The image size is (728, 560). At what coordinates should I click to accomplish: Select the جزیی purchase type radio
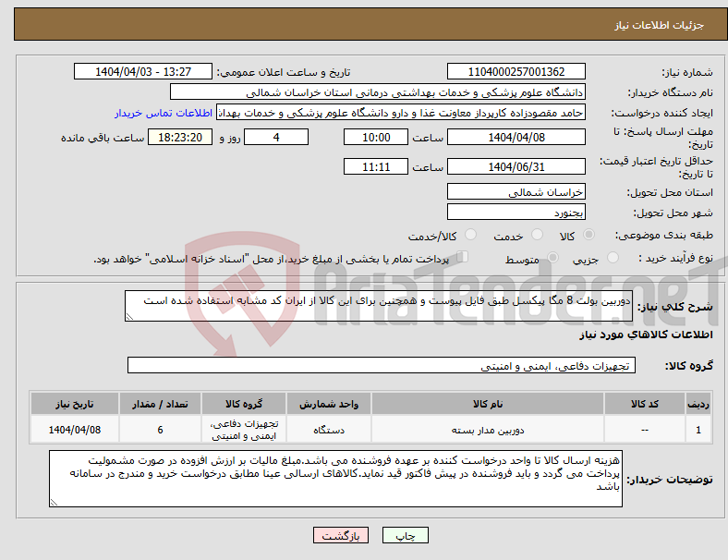(613, 257)
